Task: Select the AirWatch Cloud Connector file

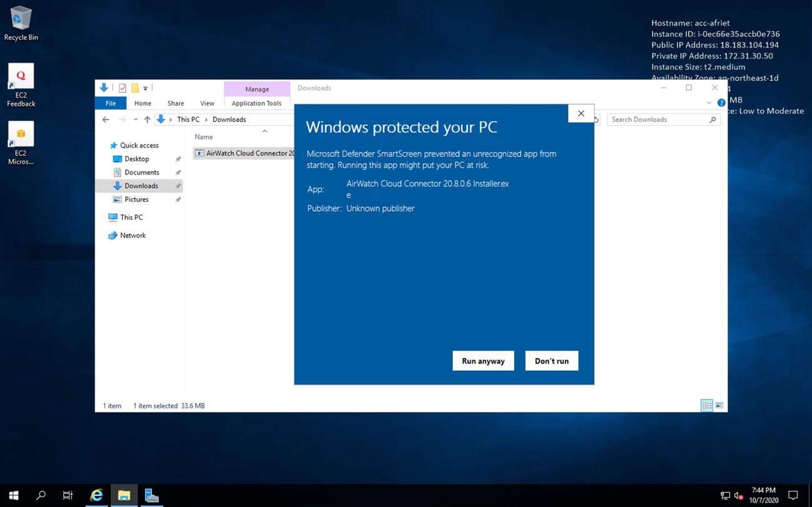Action: click(x=245, y=153)
